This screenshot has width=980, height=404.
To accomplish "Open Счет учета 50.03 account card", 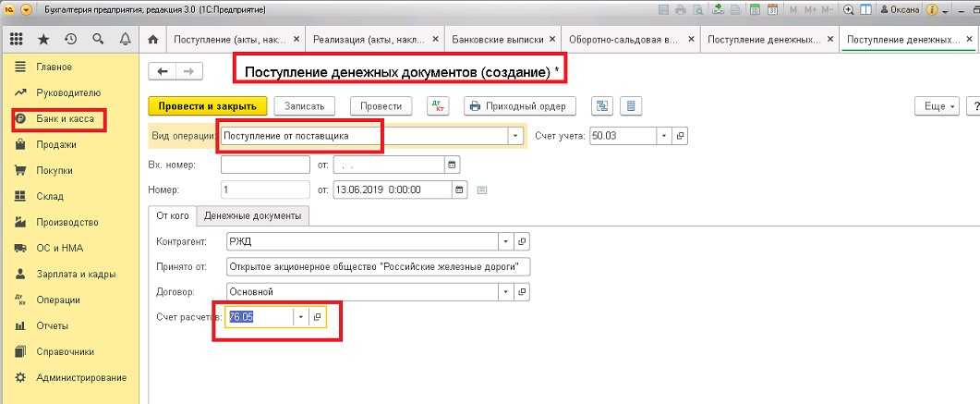I will (680, 136).
